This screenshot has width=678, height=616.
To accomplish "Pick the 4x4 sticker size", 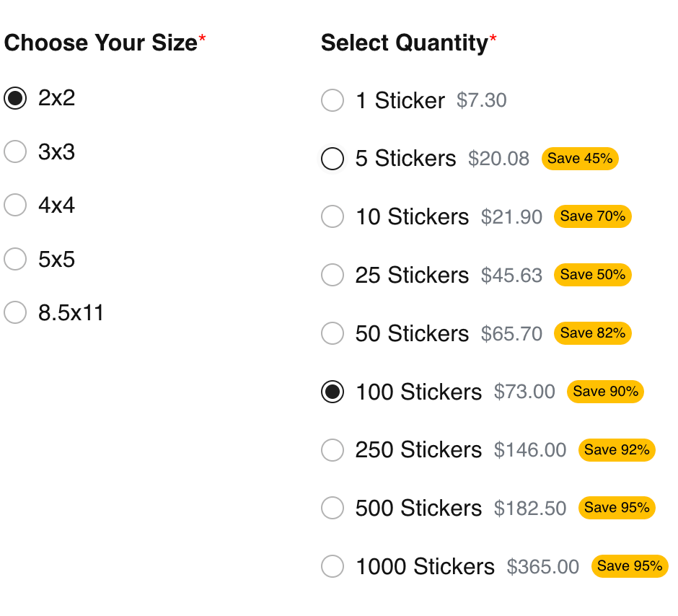I will [x=15, y=204].
